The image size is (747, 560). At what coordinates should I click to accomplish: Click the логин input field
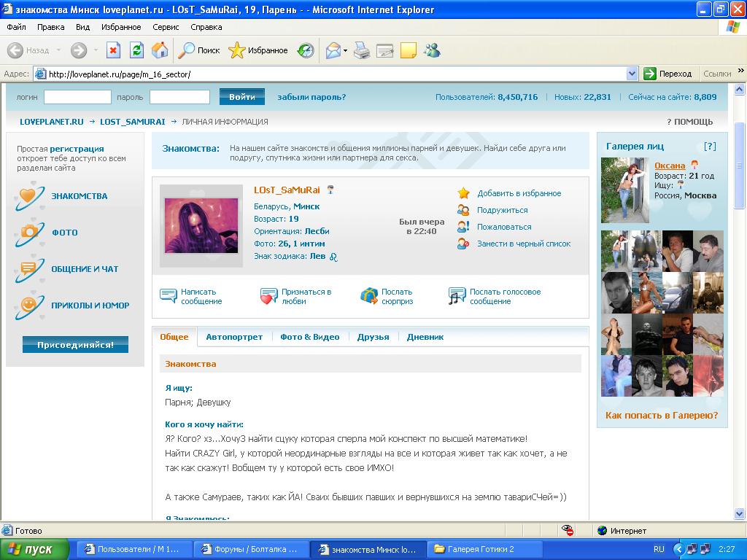(x=77, y=97)
